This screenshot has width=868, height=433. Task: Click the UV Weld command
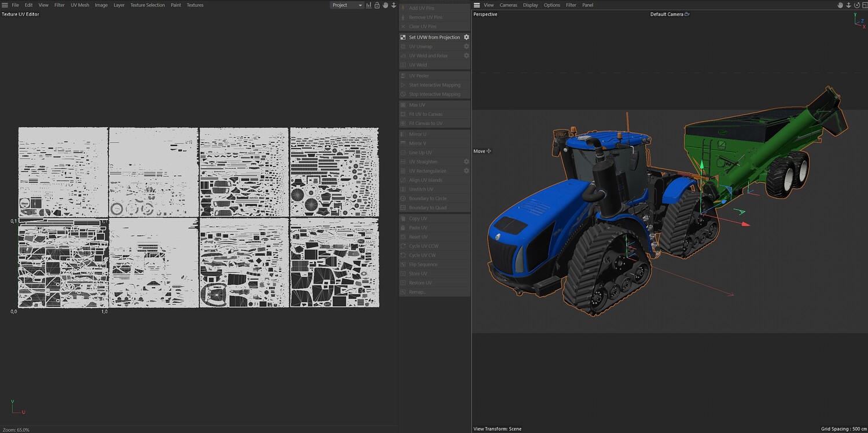418,65
